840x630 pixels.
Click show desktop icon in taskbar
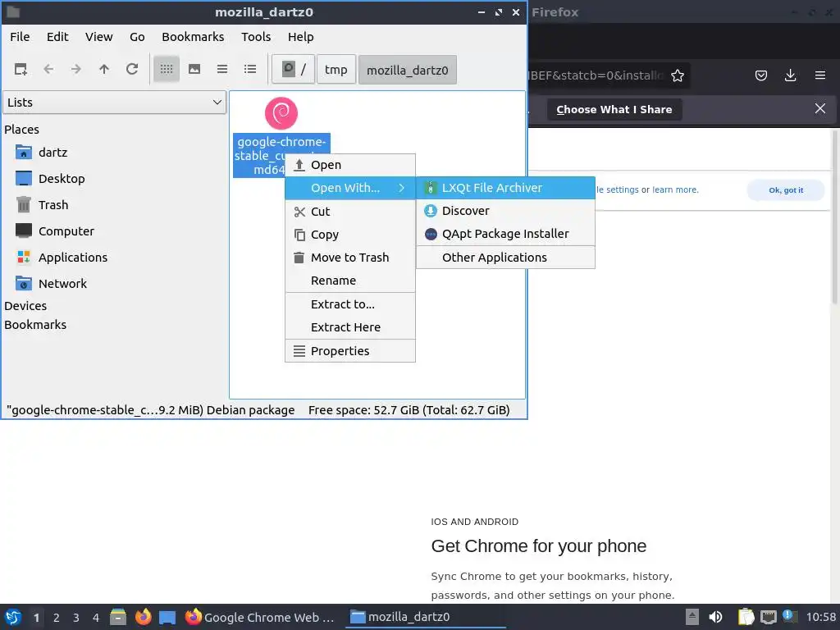click(x=167, y=617)
